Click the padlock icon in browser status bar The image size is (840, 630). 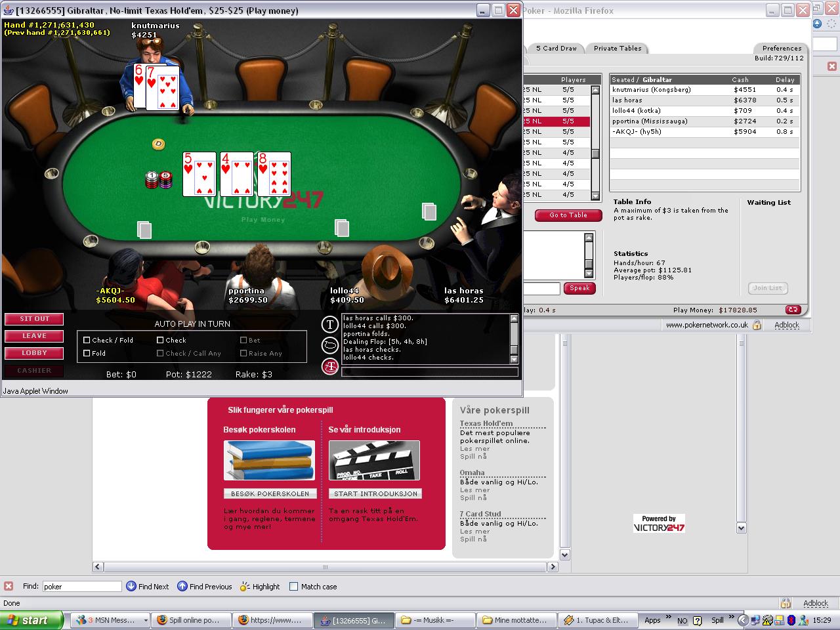[x=785, y=603]
